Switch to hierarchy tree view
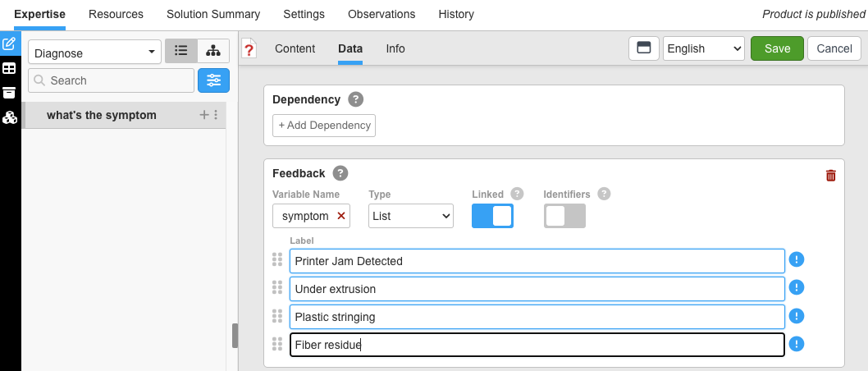 pos(213,52)
